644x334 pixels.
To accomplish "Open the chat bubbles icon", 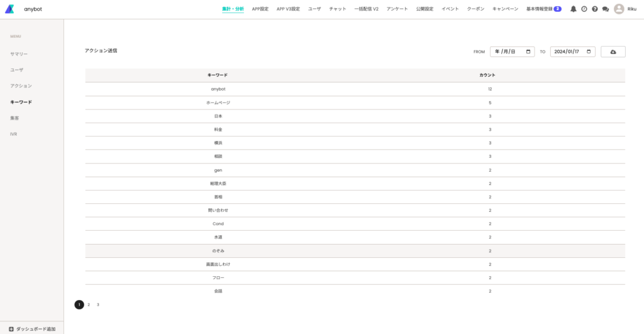I will click(x=605, y=9).
